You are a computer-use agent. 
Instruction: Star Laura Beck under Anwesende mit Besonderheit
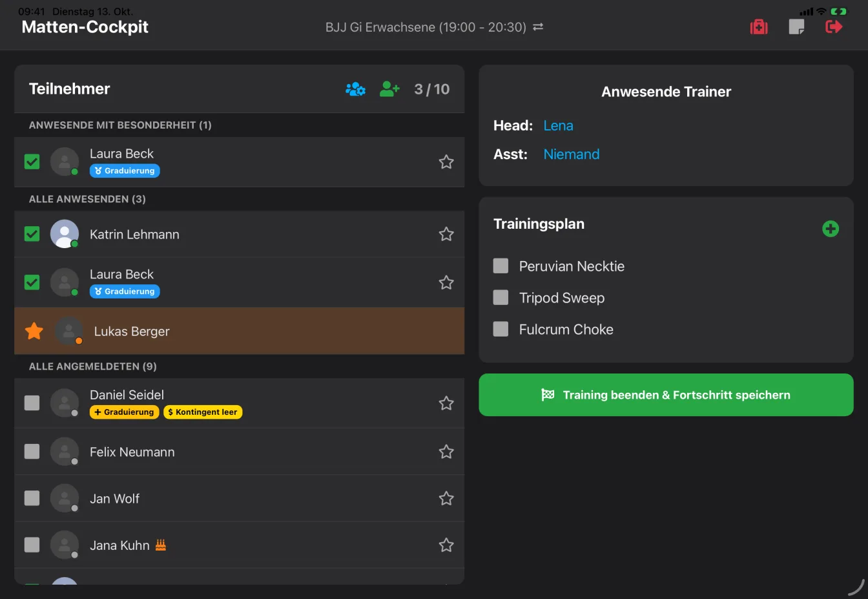446,162
